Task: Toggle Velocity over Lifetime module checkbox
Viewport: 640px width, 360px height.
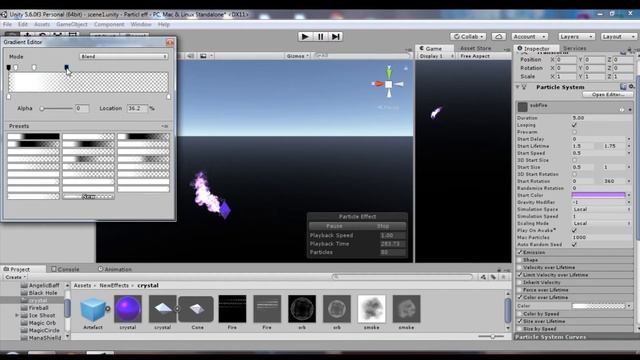Action: 520,267
